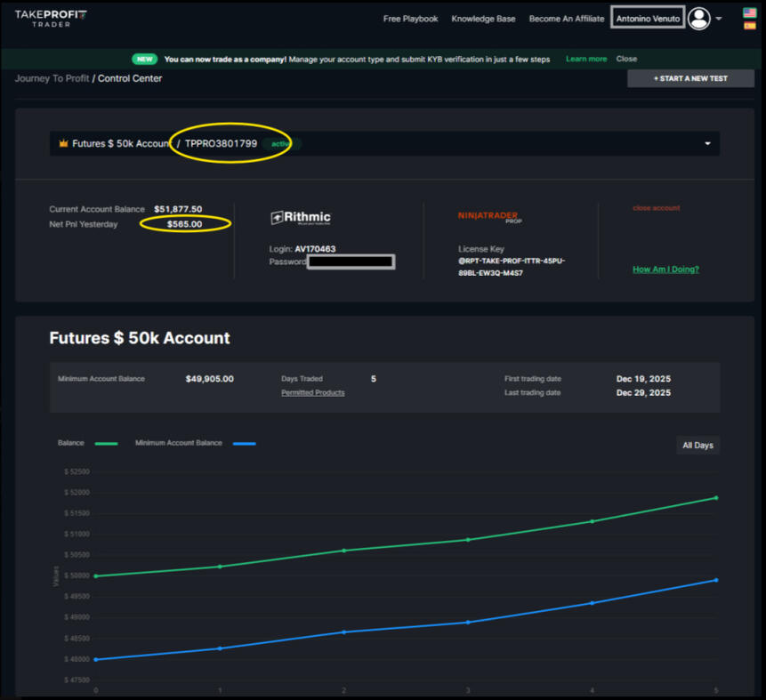
Task: Expand the Futures $ 50k Account selector
Action: point(708,143)
